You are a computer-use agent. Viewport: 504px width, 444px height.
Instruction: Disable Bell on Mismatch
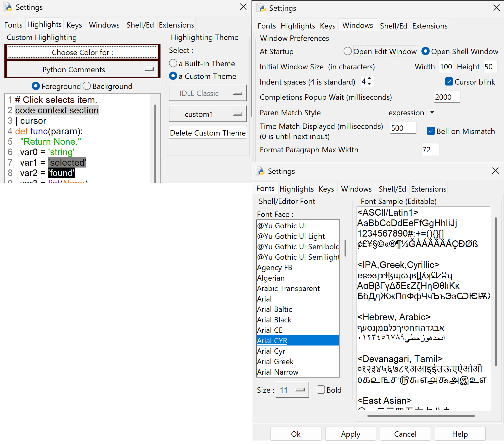431,131
